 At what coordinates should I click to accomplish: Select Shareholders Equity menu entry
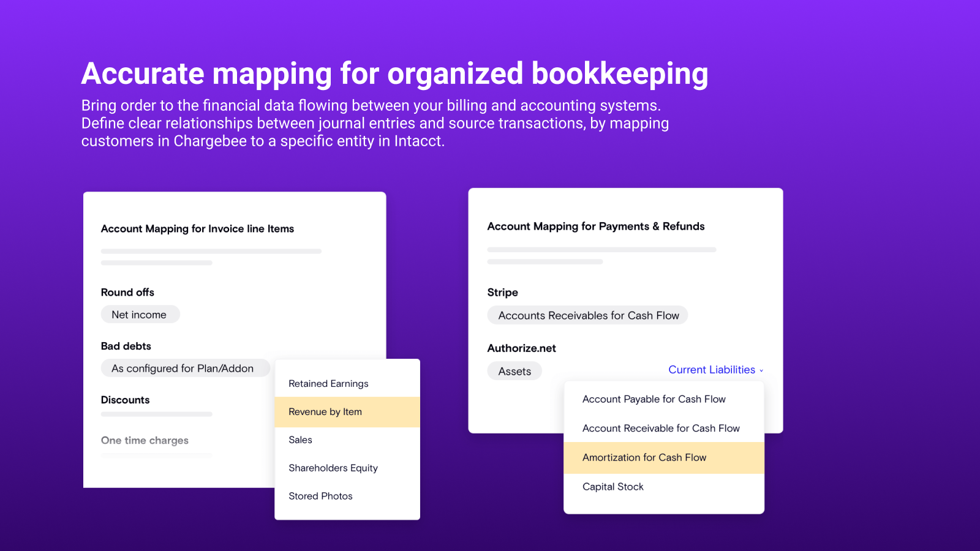[333, 468]
